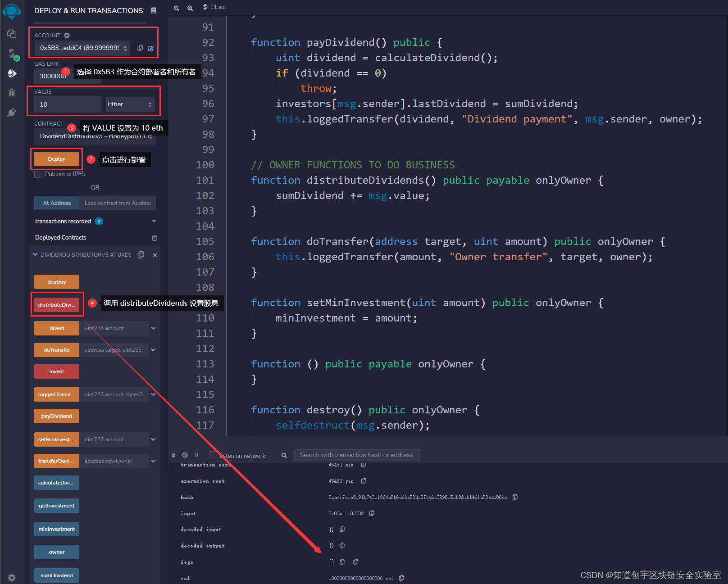This screenshot has height=584, width=728.
Task: Focus the VALUE amount input field
Action: tap(68, 104)
